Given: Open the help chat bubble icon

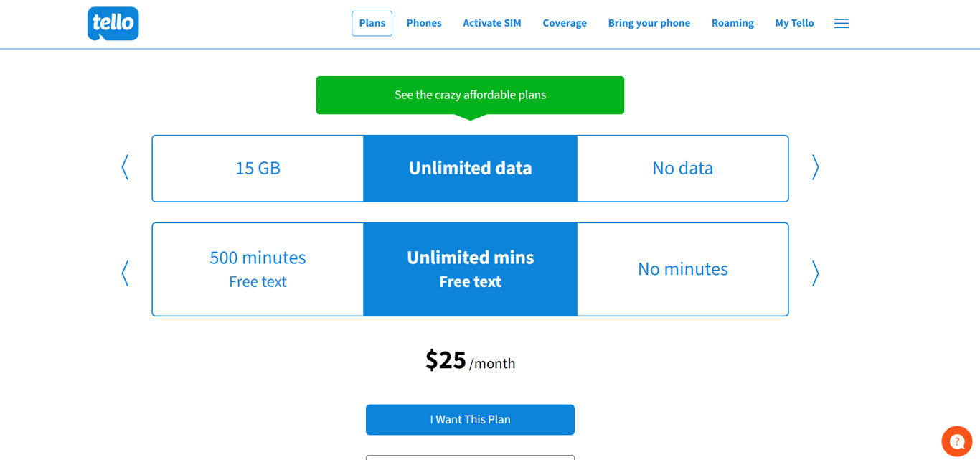Looking at the screenshot, I should pos(956,441).
